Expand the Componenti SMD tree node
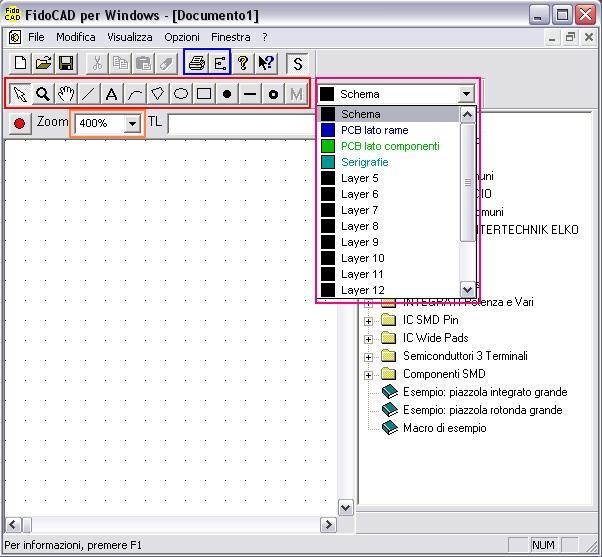This screenshot has width=602, height=557. (368, 374)
